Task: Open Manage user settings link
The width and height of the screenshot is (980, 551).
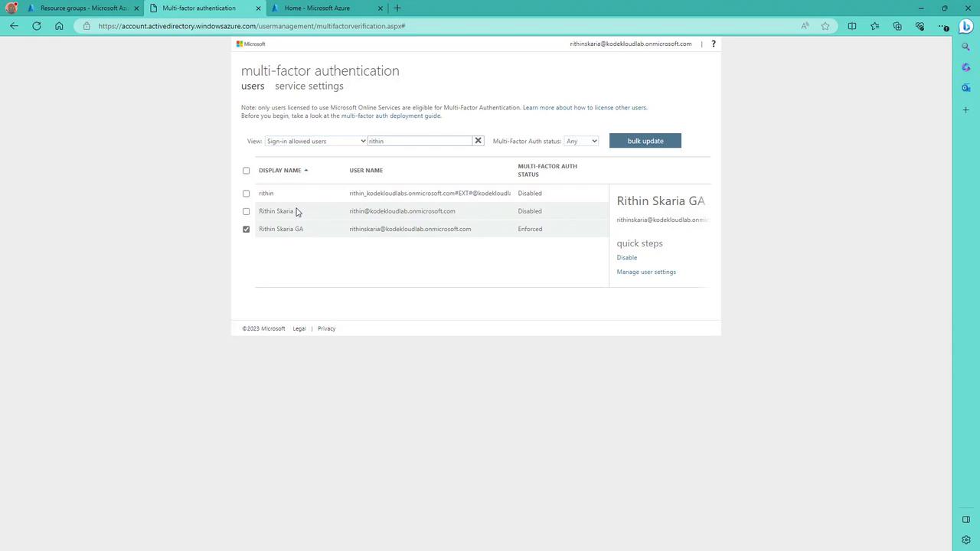Action: click(646, 272)
